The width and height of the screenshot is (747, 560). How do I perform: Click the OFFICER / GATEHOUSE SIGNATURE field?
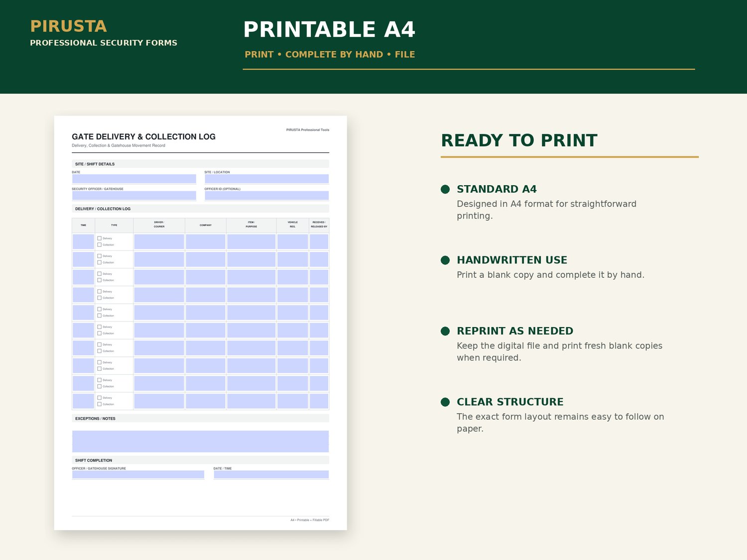pos(138,475)
